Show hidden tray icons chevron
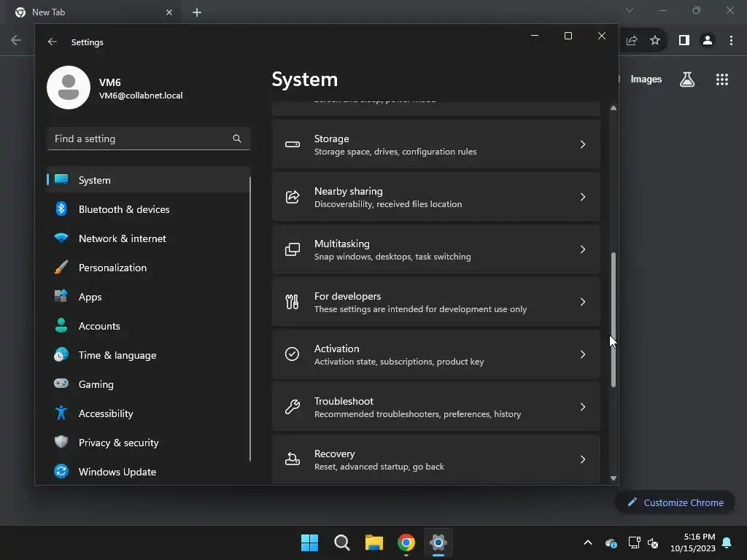 588,542
